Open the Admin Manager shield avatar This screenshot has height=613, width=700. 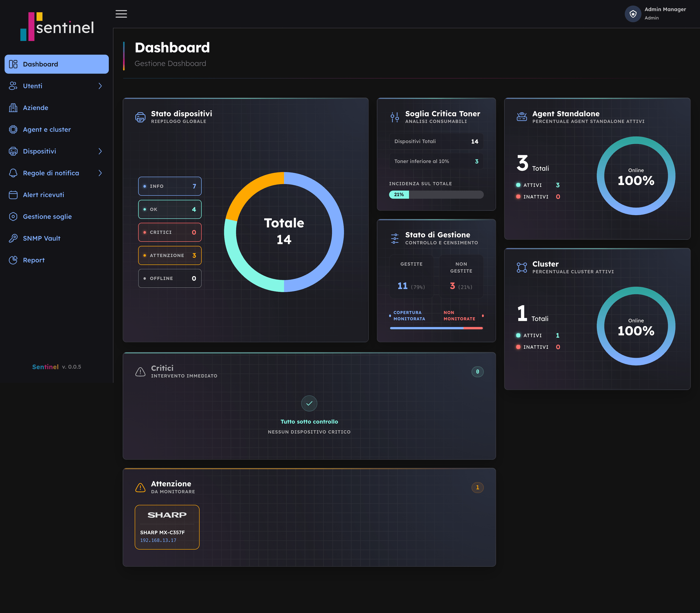(633, 14)
